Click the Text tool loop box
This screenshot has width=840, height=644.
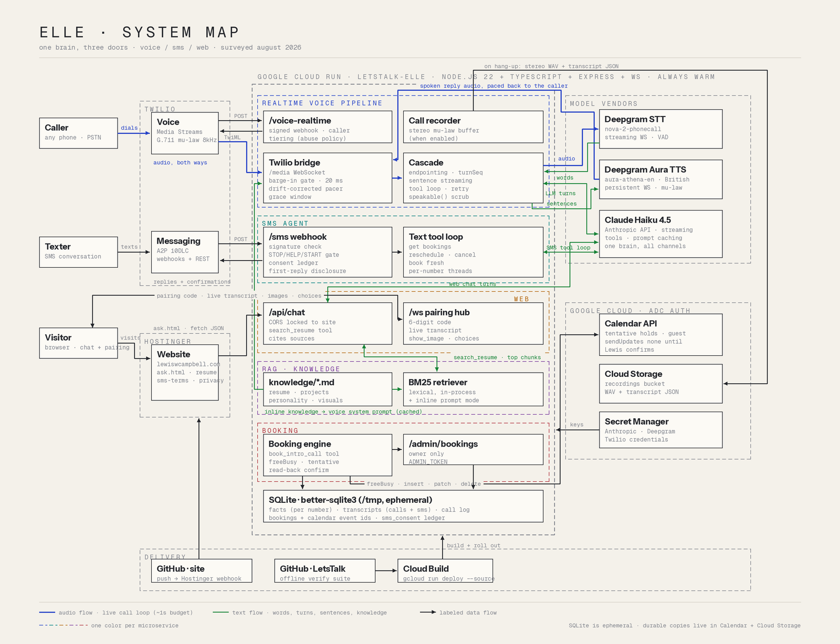pos(473,252)
